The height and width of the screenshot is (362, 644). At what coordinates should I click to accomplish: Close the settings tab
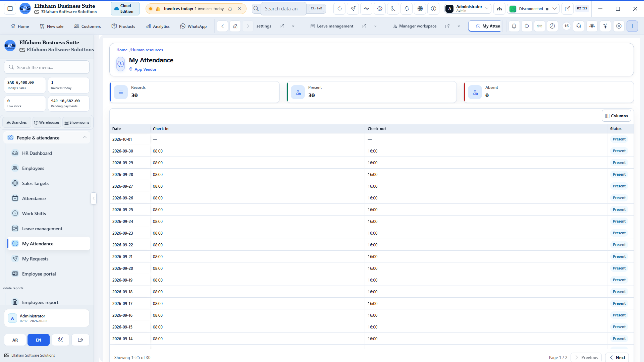click(x=293, y=26)
